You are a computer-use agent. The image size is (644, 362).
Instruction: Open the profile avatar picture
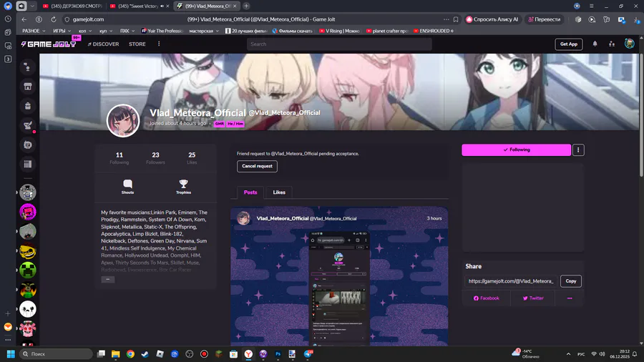(123, 121)
